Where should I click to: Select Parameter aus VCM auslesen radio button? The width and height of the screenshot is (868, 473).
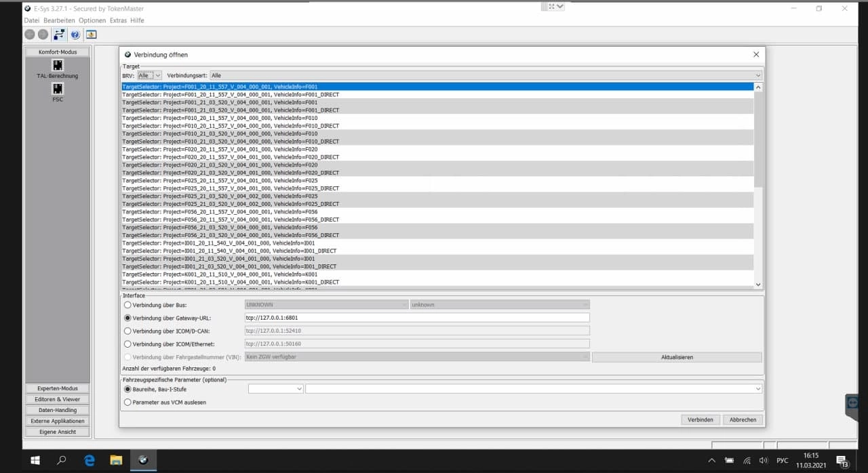point(127,403)
